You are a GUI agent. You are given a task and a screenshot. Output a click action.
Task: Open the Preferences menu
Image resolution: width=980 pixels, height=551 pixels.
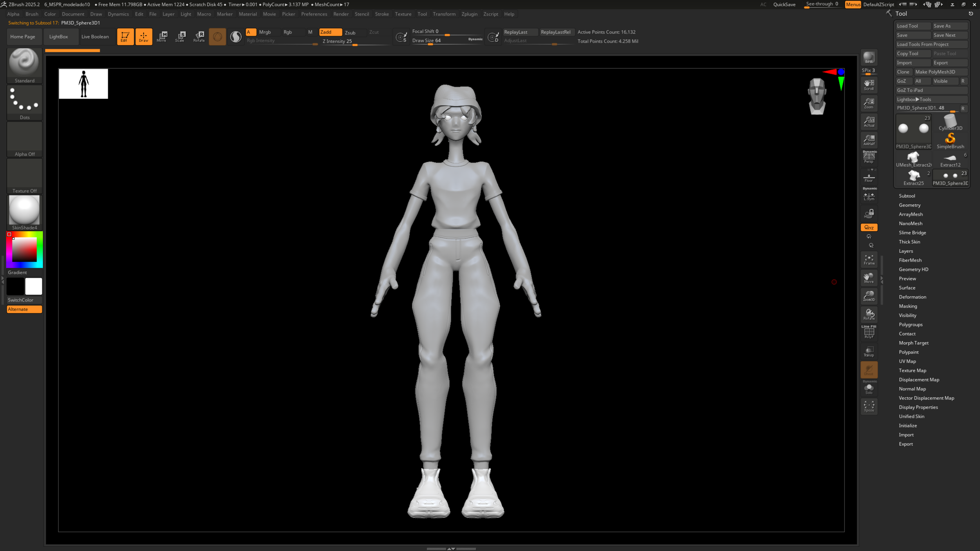click(314, 14)
